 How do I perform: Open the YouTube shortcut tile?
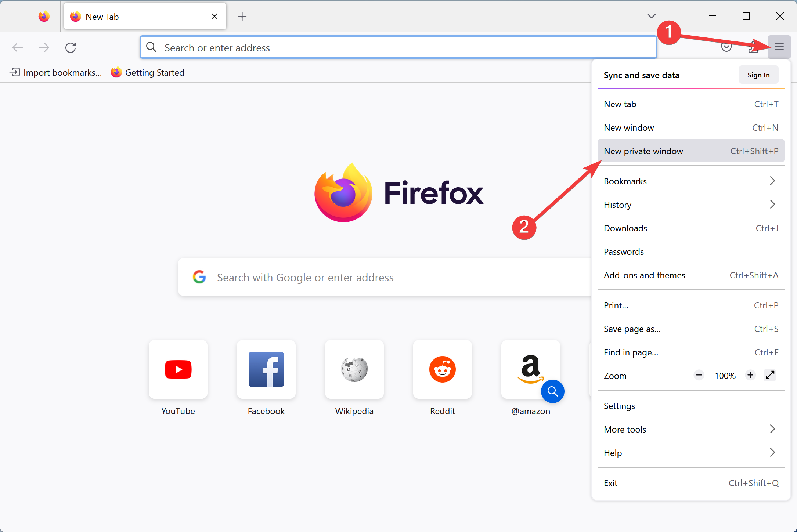pos(178,369)
